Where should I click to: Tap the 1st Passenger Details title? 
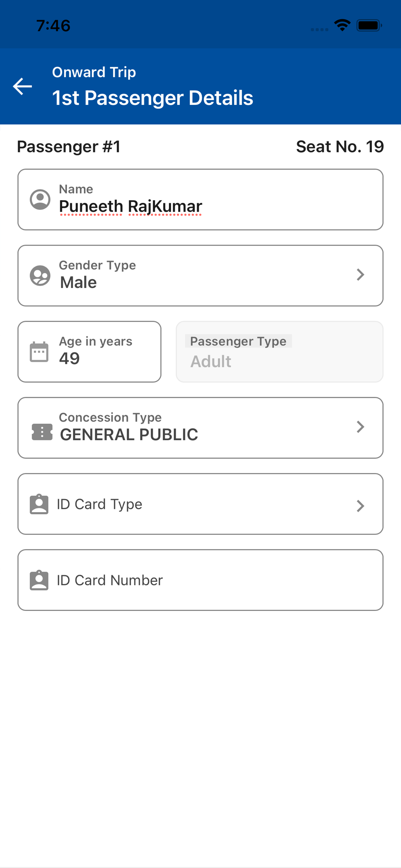click(152, 98)
